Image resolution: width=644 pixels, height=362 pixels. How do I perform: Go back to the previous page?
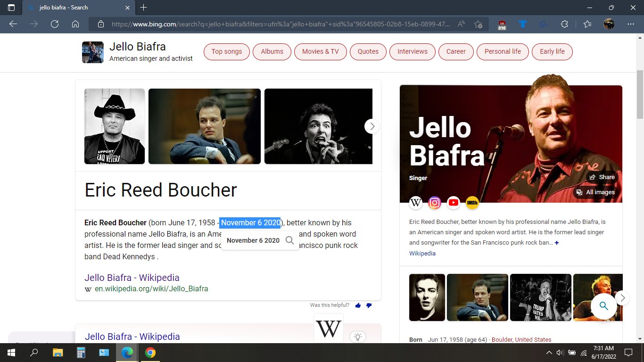click(x=13, y=24)
